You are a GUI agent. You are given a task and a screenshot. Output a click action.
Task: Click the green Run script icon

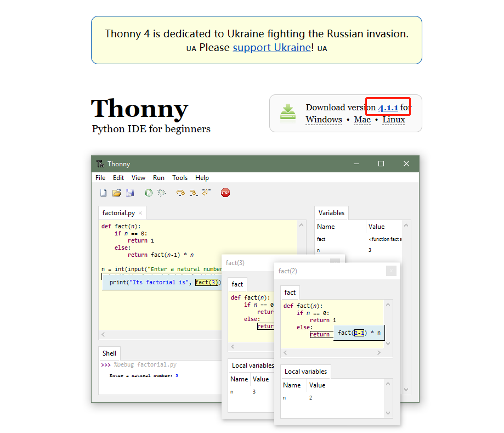pyautogui.click(x=148, y=193)
